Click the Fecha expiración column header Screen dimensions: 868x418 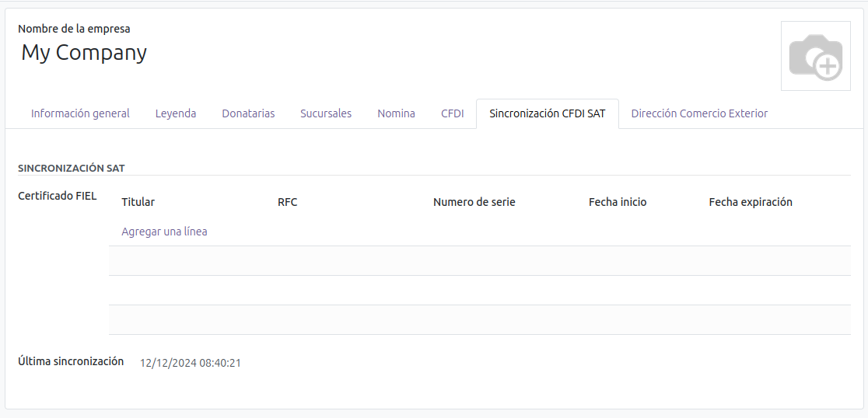(x=750, y=202)
